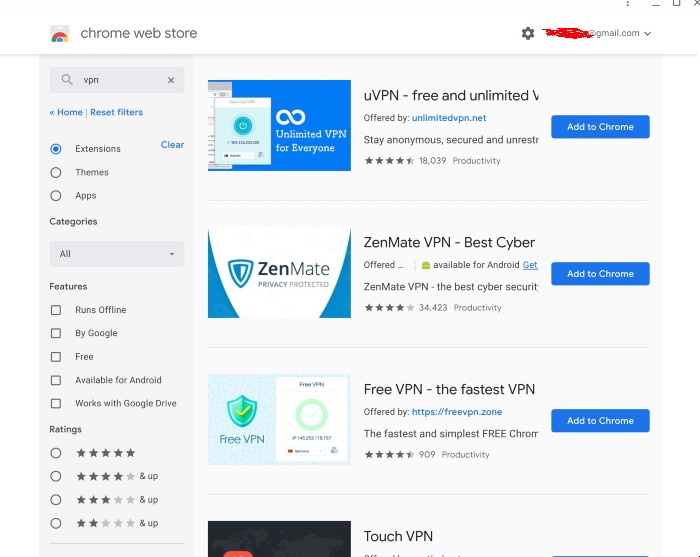Open the uVPN - free and unlimited title
The height and width of the screenshot is (557, 700).
(451, 95)
